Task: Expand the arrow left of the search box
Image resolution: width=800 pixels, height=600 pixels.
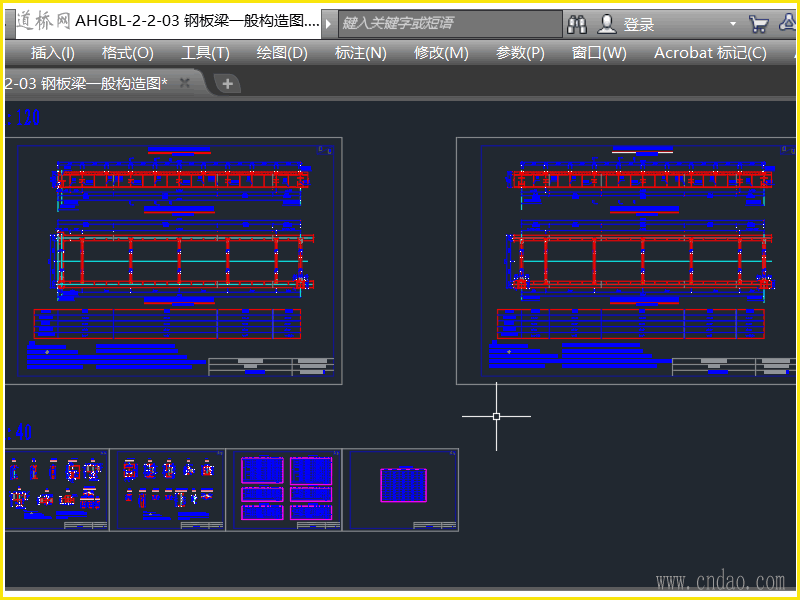Action: [x=329, y=23]
